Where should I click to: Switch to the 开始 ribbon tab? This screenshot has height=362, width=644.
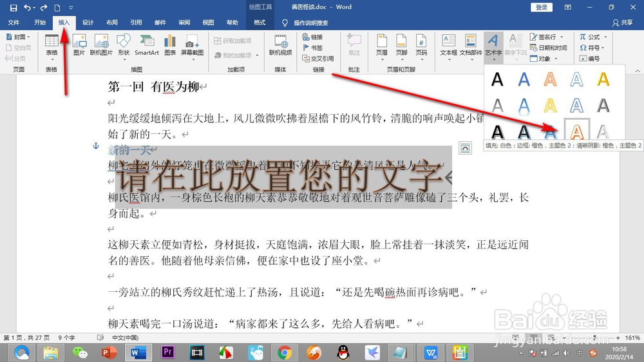point(40,23)
